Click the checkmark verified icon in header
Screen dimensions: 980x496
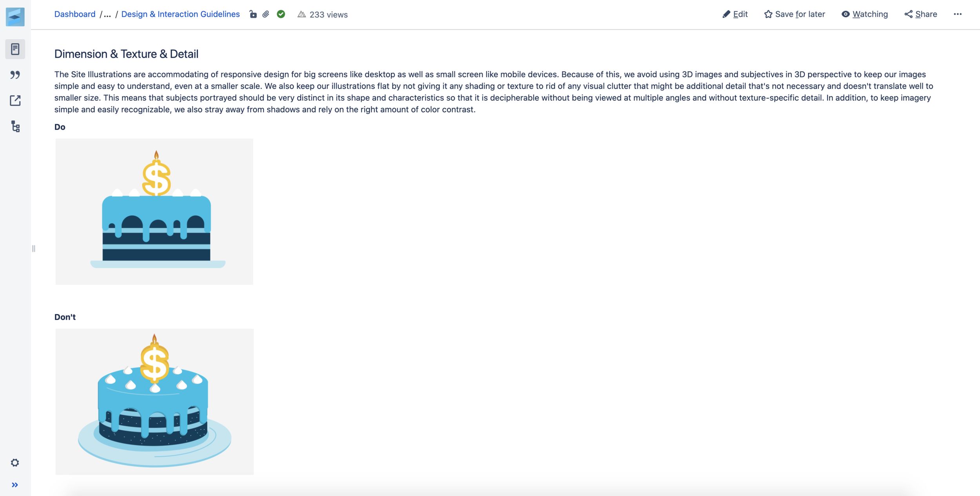pyautogui.click(x=281, y=14)
